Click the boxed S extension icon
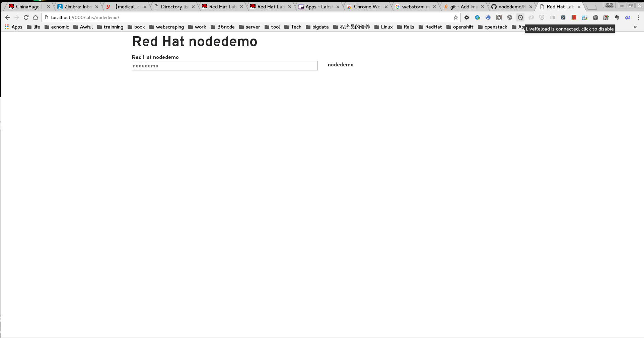644x338 pixels. coord(499,17)
